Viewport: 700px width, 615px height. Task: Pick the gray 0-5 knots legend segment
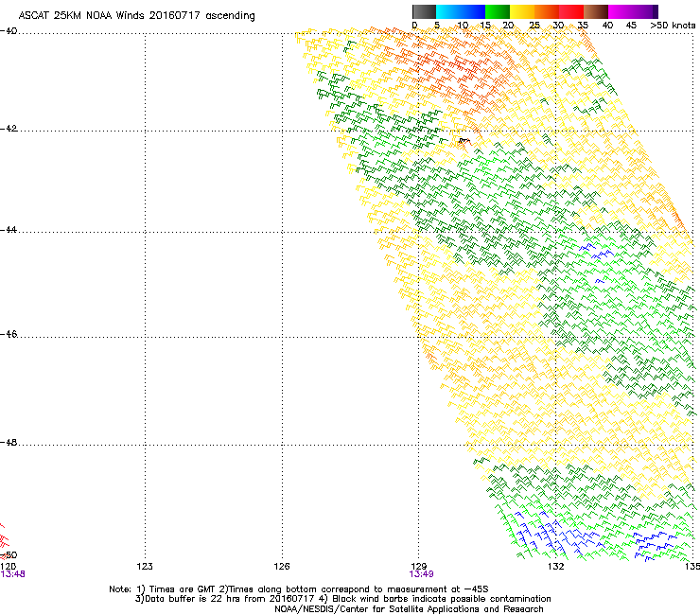424,11
